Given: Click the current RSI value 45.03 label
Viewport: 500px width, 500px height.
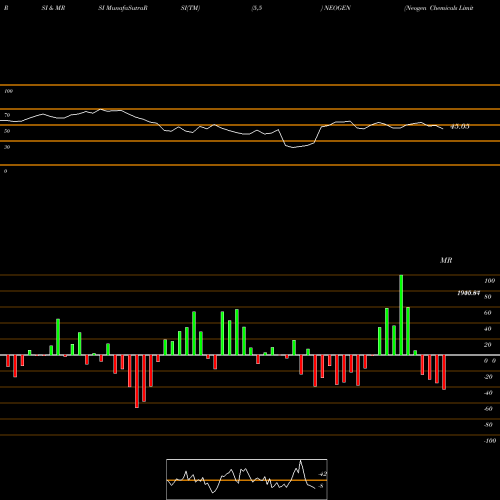Looking at the screenshot, I should click(460, 127).
